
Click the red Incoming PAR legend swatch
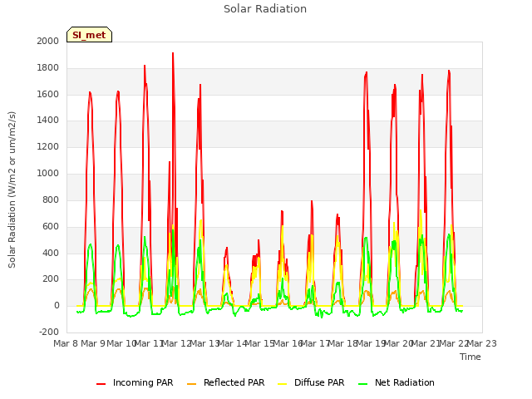[x=101, y=384]
